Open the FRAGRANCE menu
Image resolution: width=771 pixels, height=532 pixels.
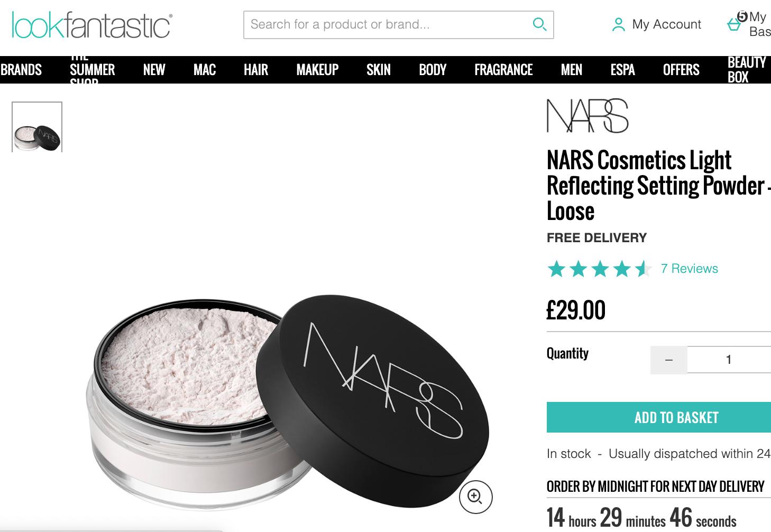point(503,70)
